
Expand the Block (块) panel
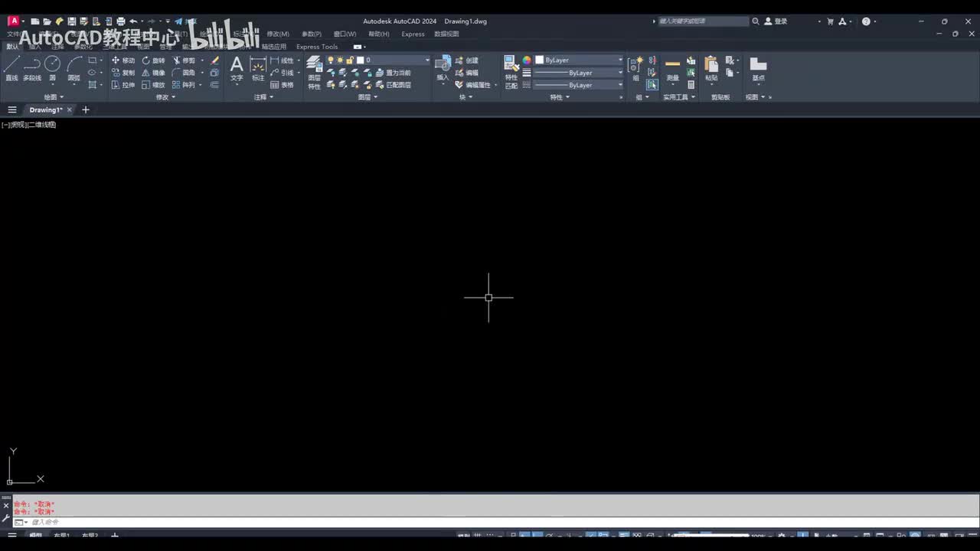pyautogui.click(x=465, y=97)
